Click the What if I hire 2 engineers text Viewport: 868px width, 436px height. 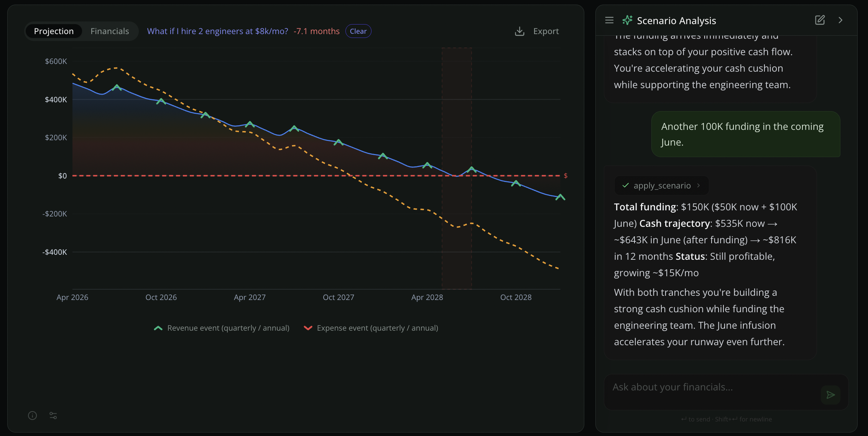tap(217, 31)
